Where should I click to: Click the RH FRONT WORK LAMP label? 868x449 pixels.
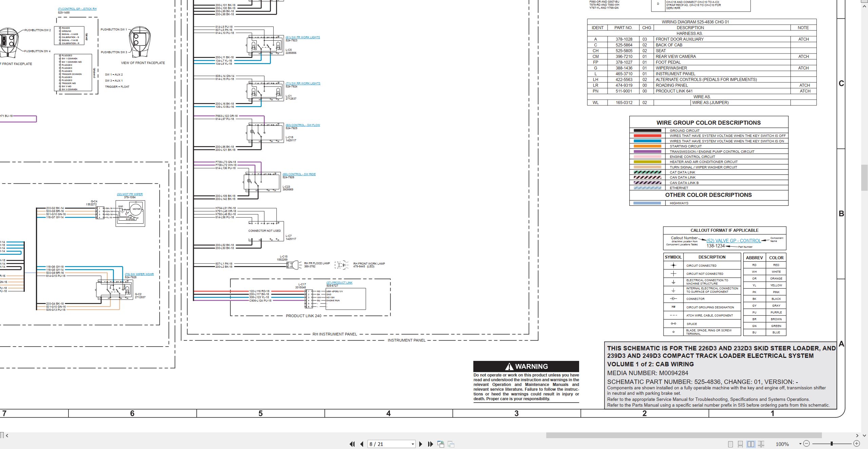(369, 264)
